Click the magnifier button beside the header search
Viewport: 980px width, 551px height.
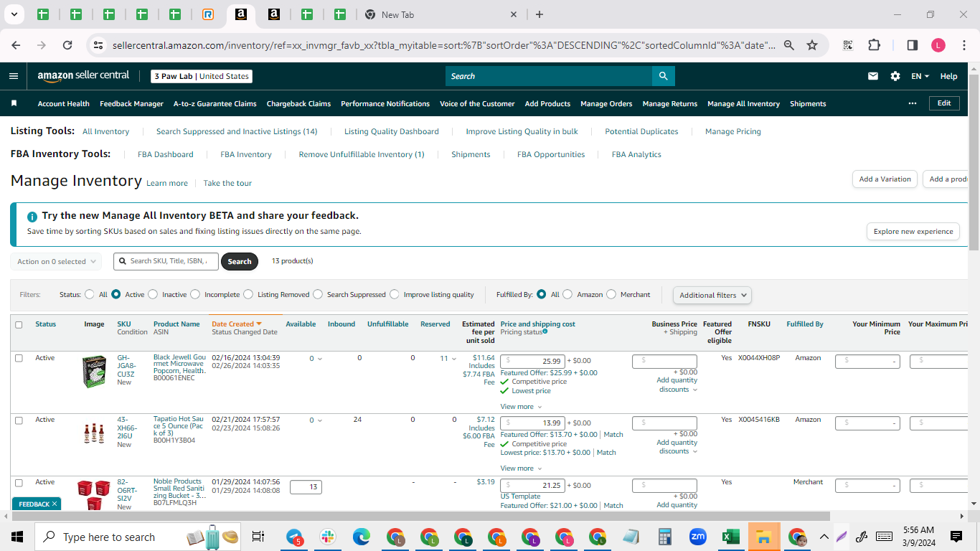pos(663,76)
